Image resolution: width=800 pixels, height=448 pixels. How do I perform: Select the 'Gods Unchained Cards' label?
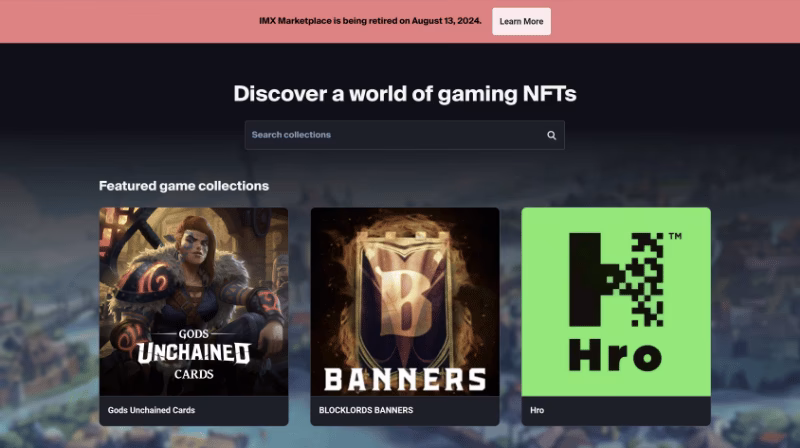(x=152, y=410)
